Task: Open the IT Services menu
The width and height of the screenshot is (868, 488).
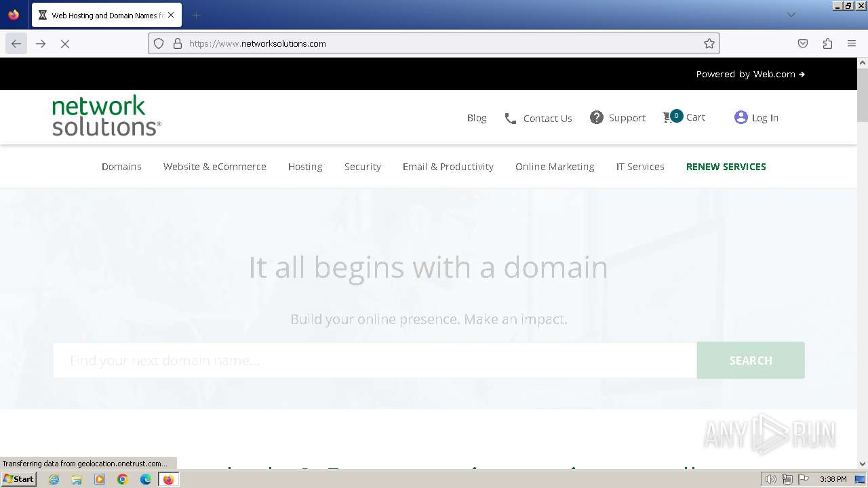Action: click(x=640, y=167)
